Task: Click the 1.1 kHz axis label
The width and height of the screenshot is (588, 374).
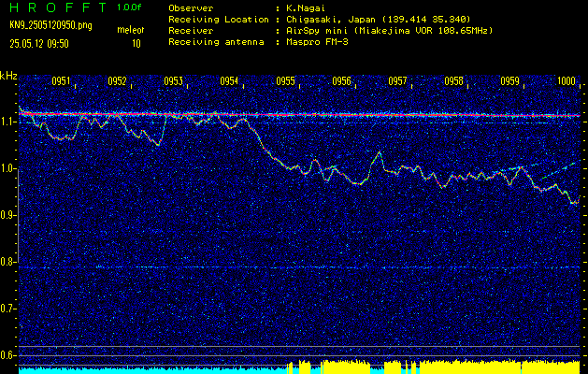Action: (x=7, y=122)
